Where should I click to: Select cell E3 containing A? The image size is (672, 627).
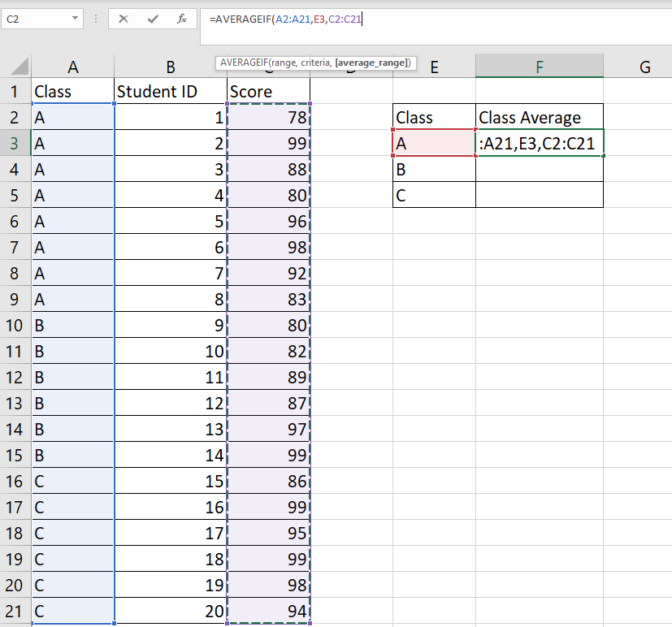coord(433,143)
